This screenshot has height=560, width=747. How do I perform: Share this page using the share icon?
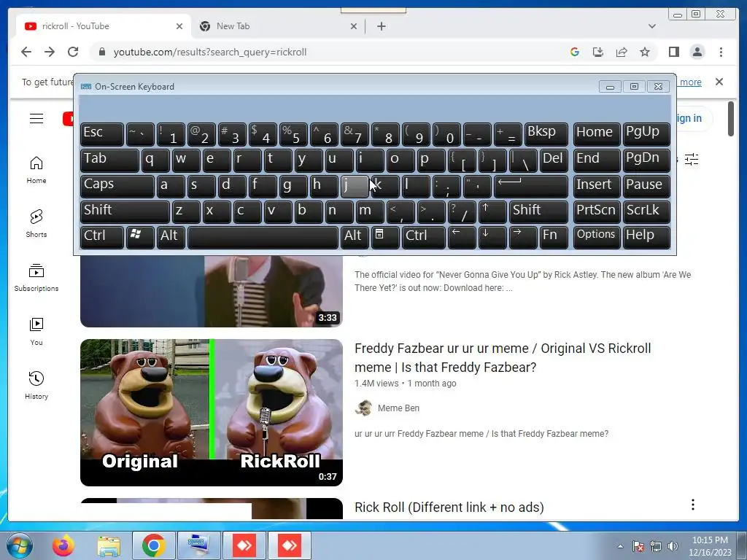pyautogui.click(x=622, y=52)
